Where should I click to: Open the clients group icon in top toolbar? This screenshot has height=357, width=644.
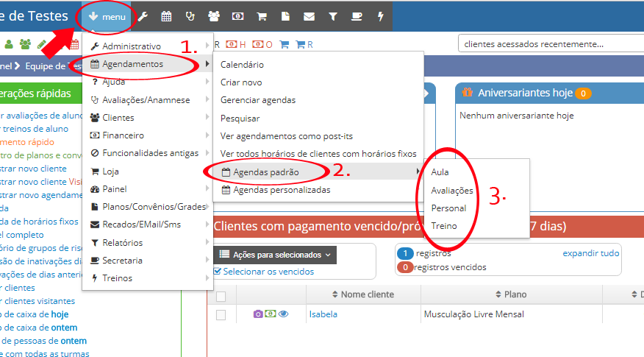214,16
